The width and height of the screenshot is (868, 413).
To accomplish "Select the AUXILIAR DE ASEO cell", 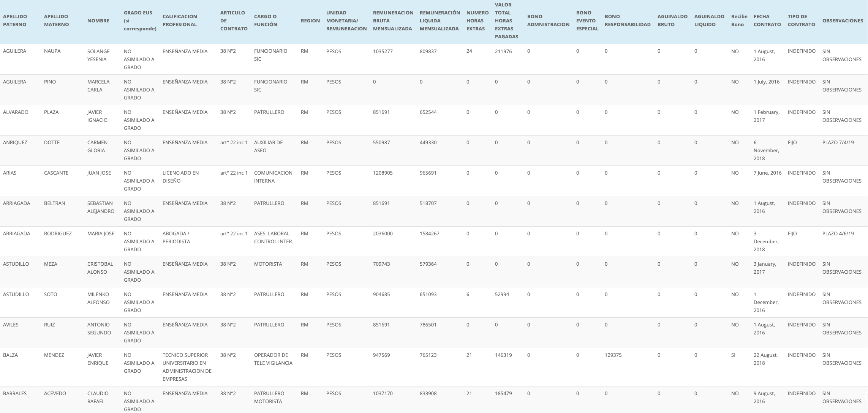I will 269,147.
